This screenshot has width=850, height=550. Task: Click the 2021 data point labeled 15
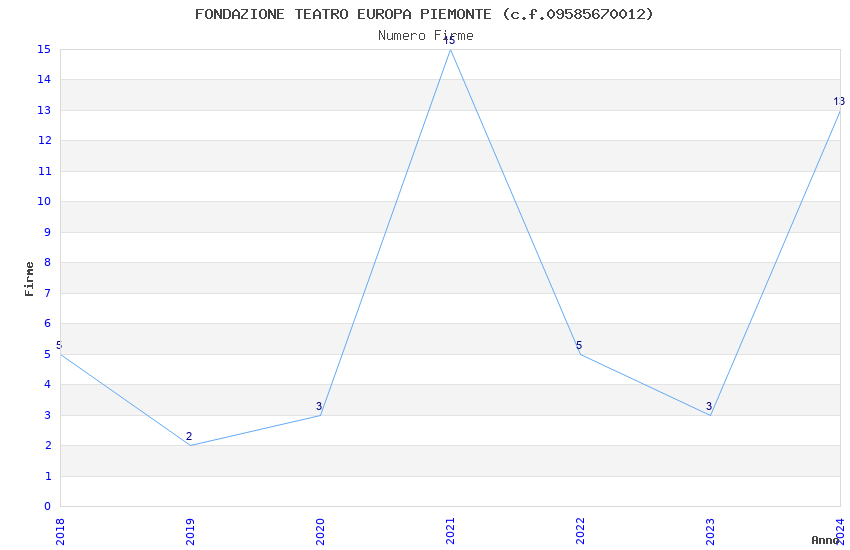[450, 49]
